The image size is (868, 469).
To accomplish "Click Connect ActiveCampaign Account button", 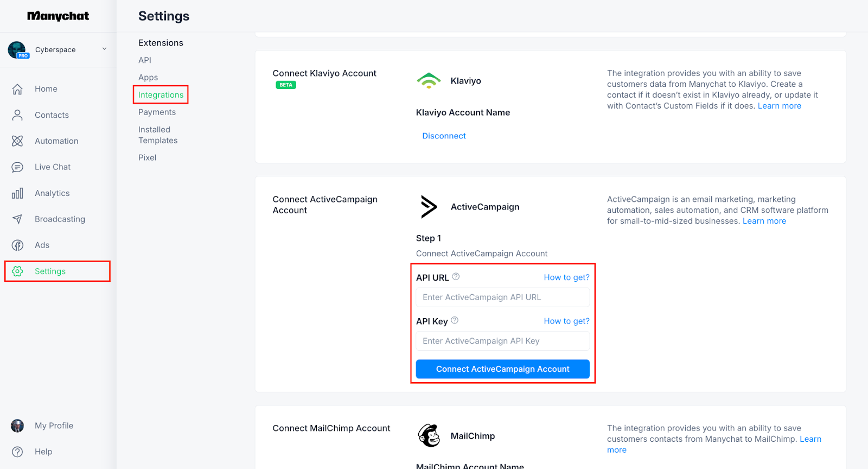I will 503,369.
